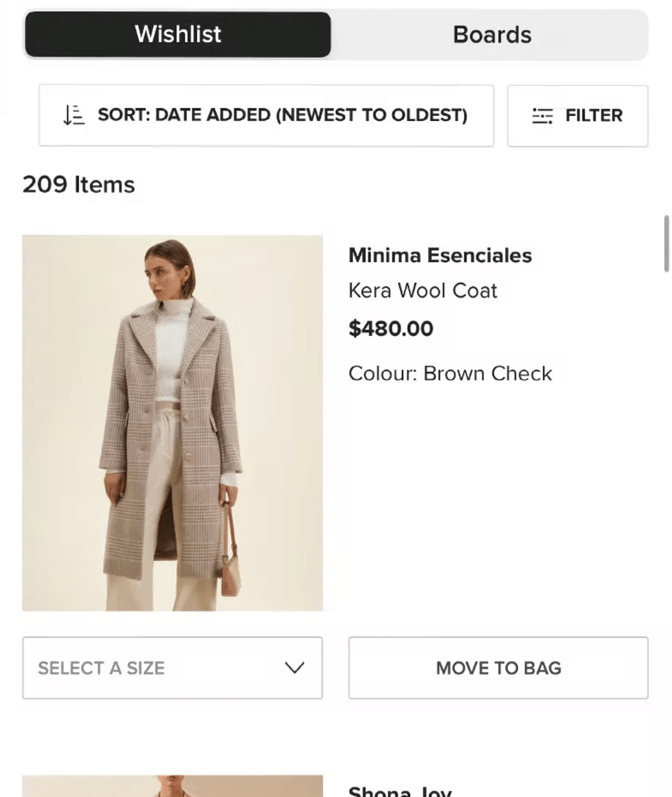Click the Shona Joy brand name

click(400, 791)
